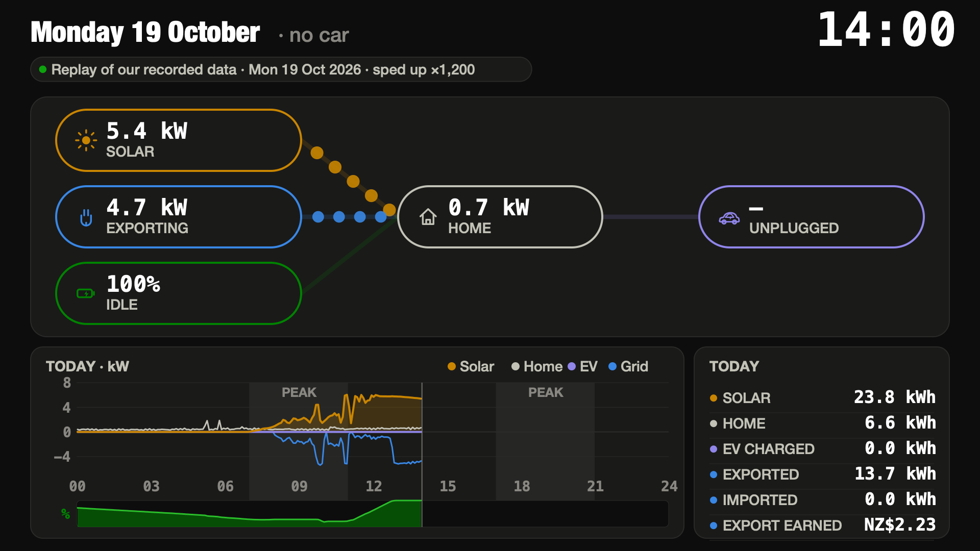Toggle the Solar legend entry on chart

click(x=471, y=366)
